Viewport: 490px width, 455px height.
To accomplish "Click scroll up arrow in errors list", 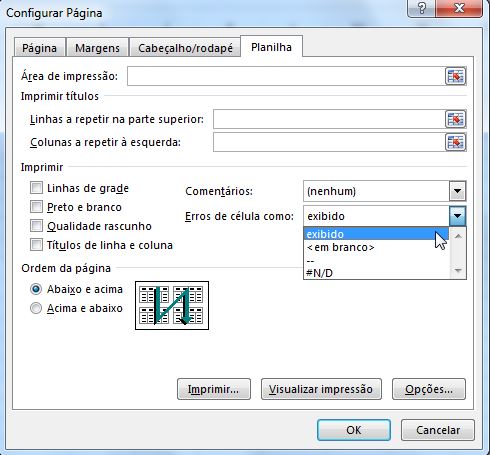I will click(x=458, y=236).
